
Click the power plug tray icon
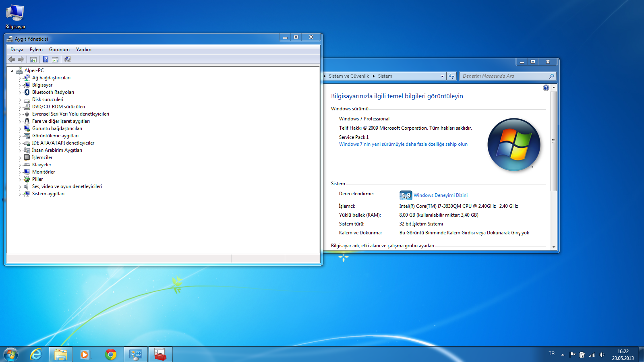click(x=582, y=355)
